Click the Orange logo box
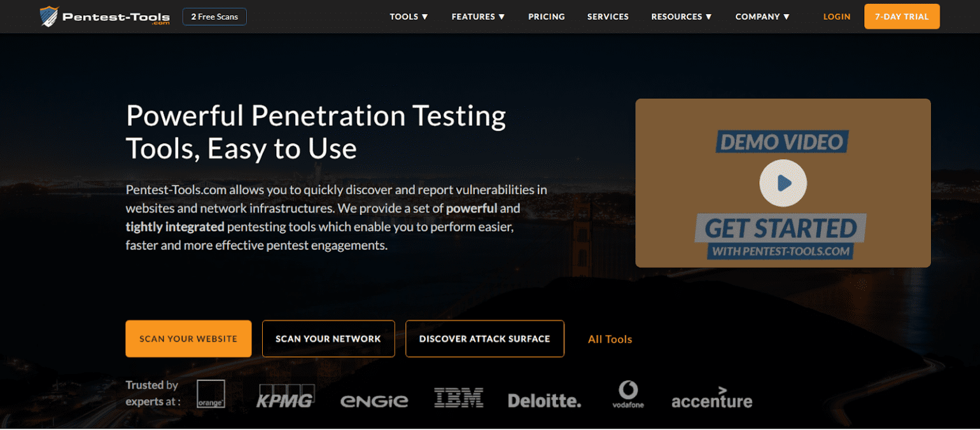The width and height of the screenshot is (980, 430). point(211,394)
